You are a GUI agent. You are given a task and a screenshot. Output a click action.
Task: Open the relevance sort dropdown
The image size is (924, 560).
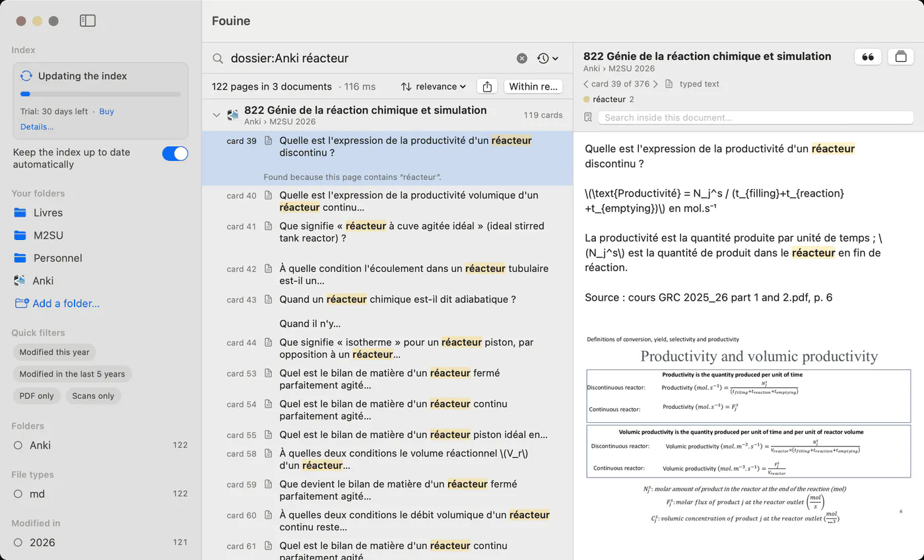(x=434, y=86)
